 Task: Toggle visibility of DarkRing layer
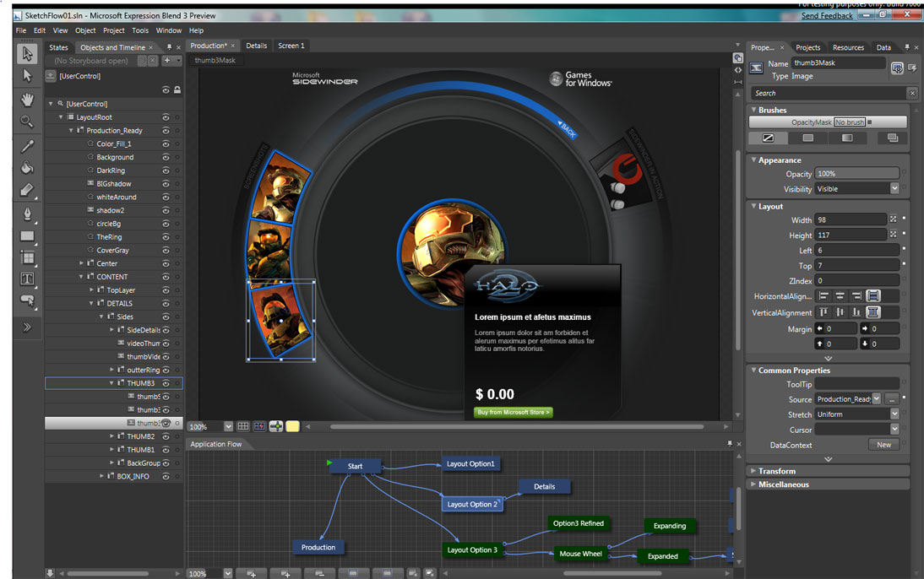pos(166,170)
